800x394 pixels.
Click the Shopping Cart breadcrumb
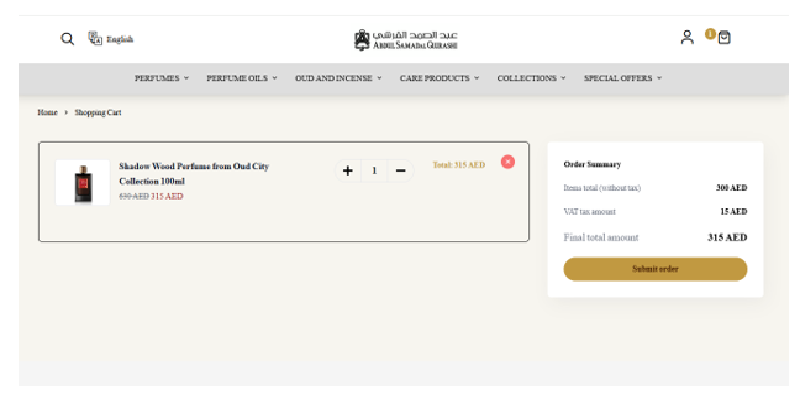pos(98,112)
